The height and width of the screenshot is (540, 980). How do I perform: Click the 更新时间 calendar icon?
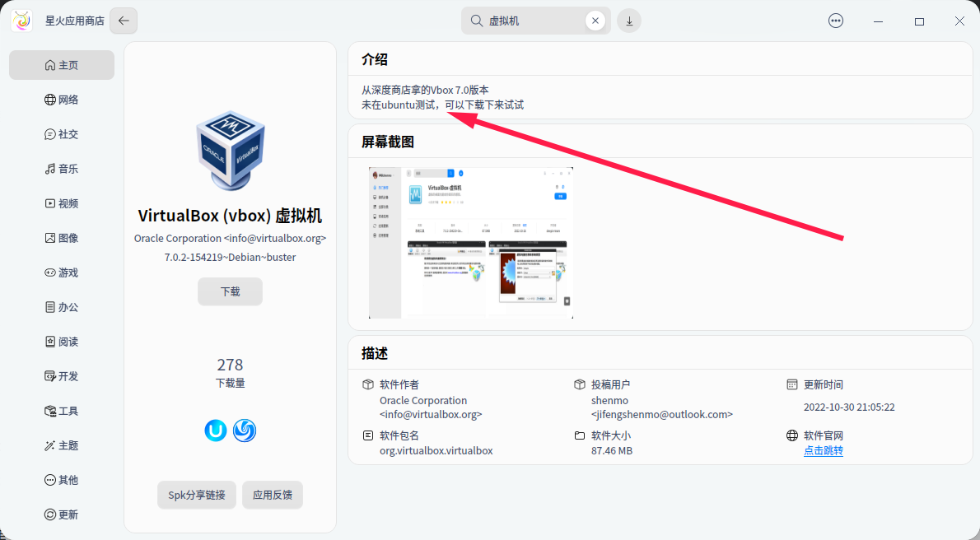[792, 384]
